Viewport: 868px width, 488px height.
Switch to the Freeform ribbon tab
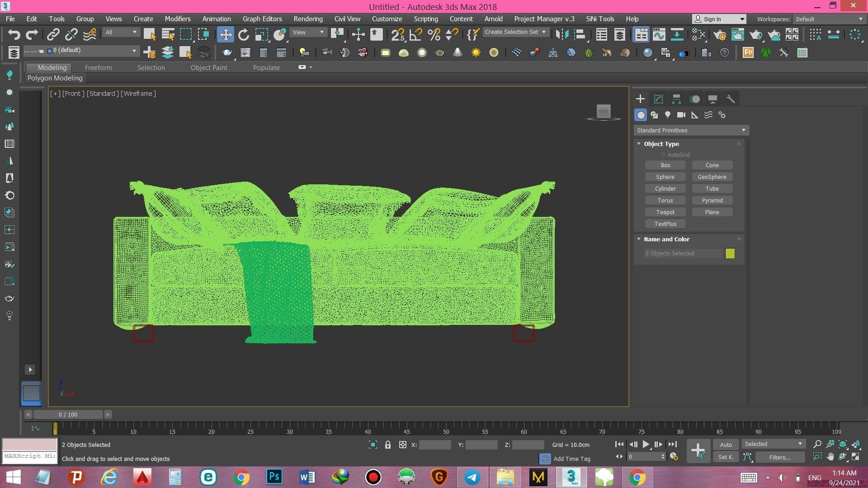(x=99, y=67)
